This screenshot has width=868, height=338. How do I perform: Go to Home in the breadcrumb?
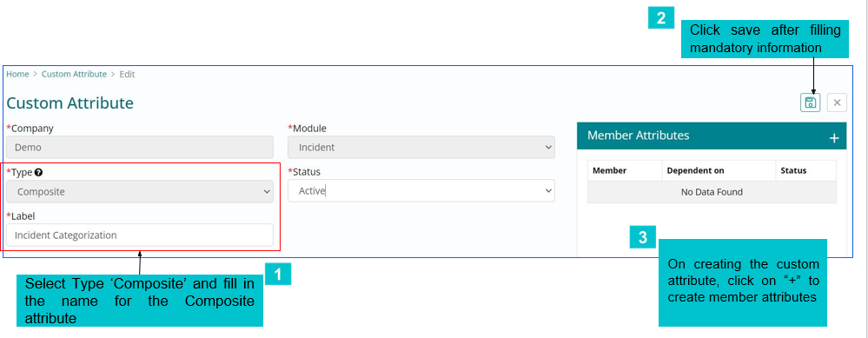point(17,74)
